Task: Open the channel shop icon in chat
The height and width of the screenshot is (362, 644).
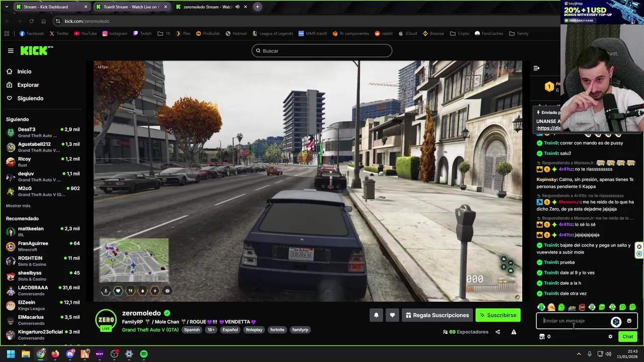Action: [x=542, y=337]
